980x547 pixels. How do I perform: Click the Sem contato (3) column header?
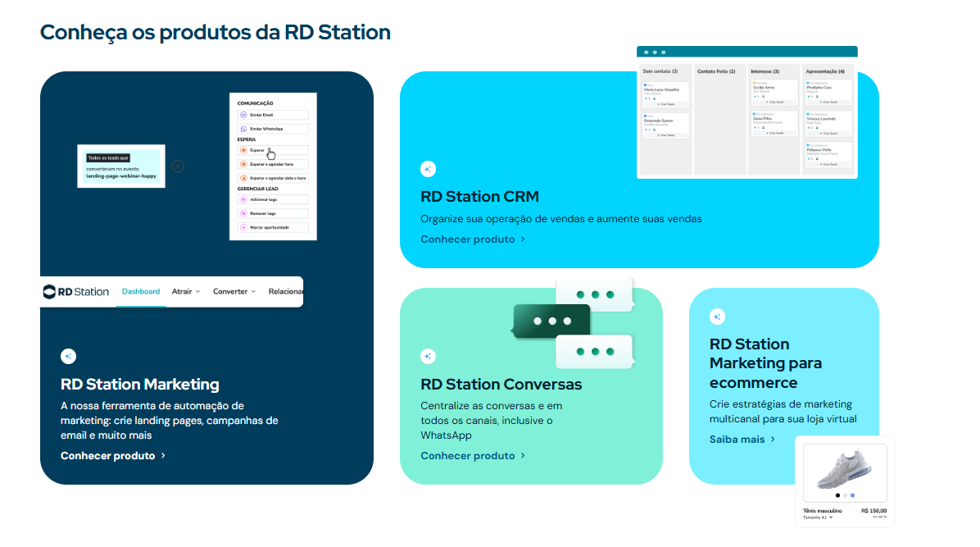click(x=660, y=71)
